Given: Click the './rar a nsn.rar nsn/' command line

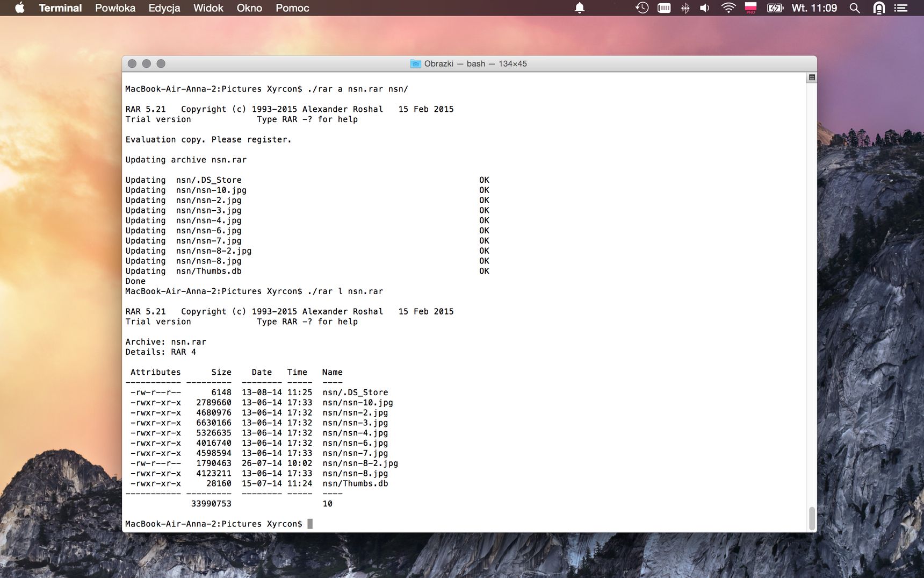Looking at the screenshot, I should point(358,89).
